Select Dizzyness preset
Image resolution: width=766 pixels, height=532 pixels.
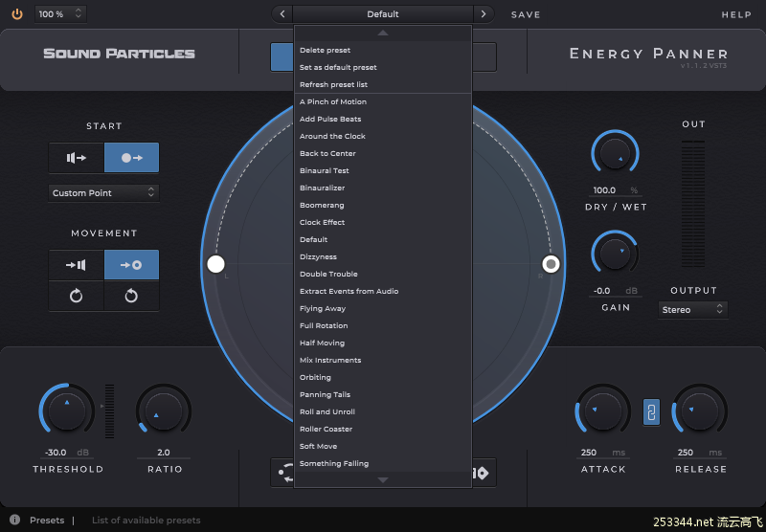click(383, 256)
